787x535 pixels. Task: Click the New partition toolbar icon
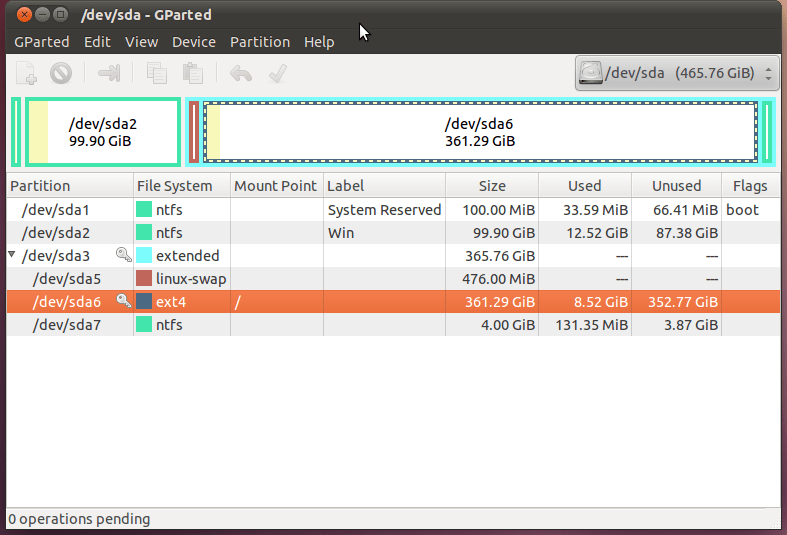coord(26,73)
